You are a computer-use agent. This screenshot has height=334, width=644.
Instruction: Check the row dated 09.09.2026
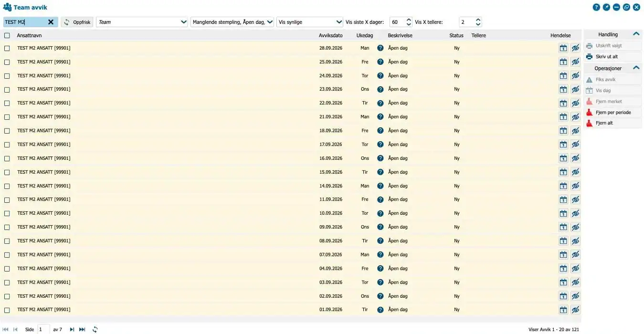click(x=7, y=227)
